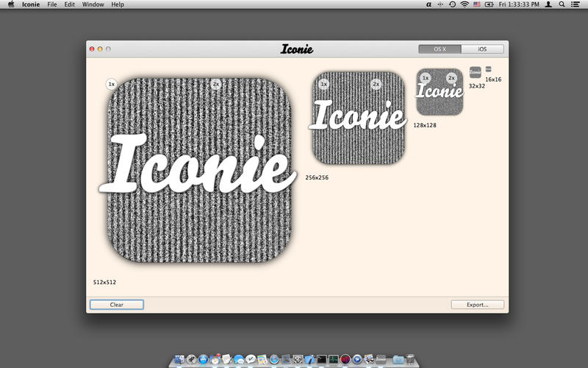588x368 pixels.
Task: Switch to the OS X segment
Action: coord(440,49)
